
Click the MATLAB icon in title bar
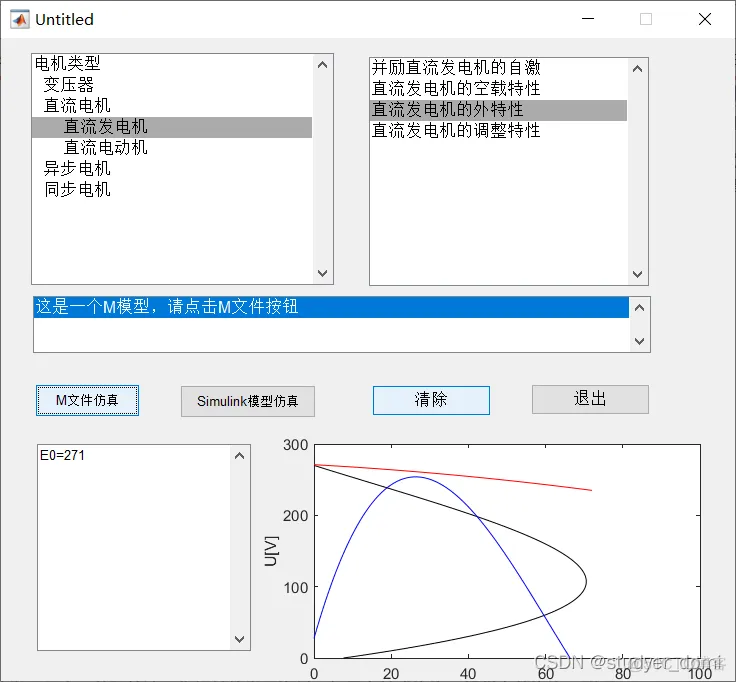click(x=19, y=19)
